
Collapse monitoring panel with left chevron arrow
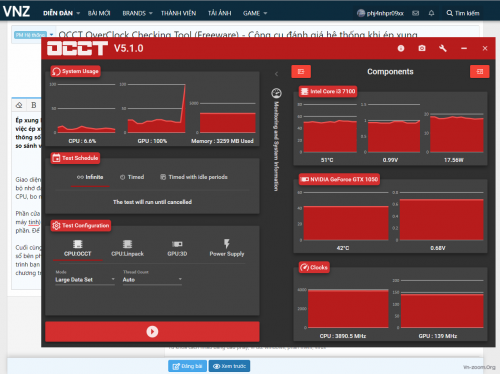pos(276,74)
